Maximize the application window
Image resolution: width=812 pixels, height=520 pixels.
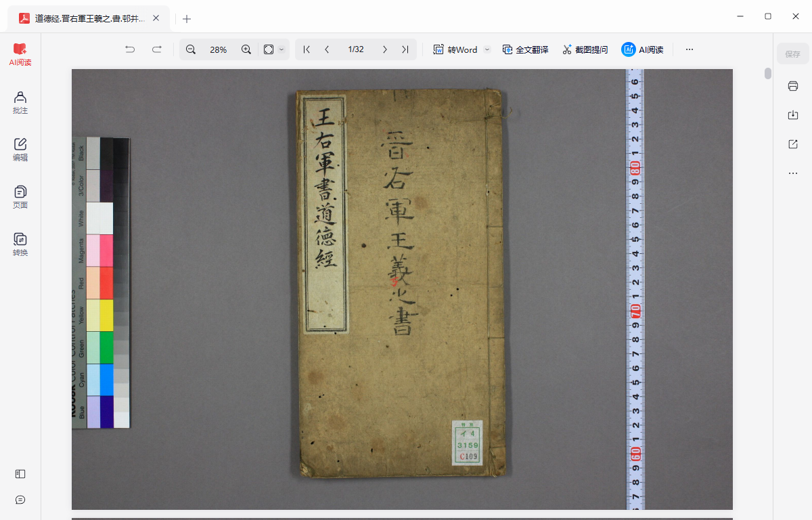click(768, 16)
